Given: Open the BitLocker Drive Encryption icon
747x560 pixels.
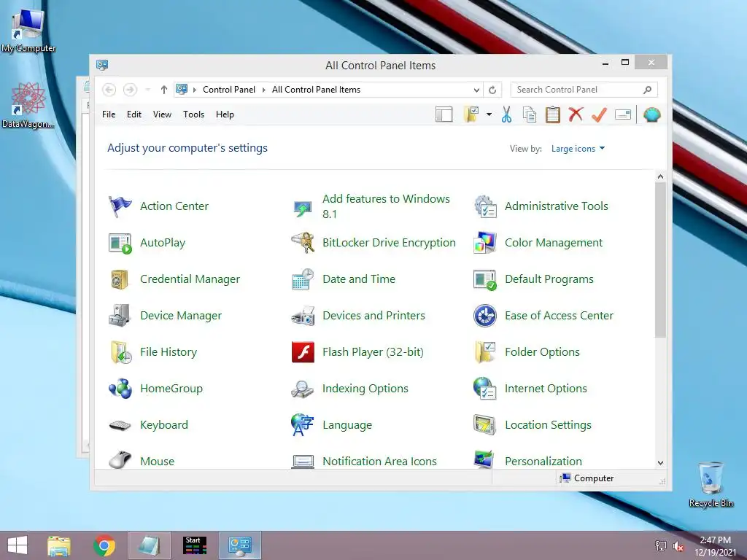Looking at the screenshot, I should point(303,242).
